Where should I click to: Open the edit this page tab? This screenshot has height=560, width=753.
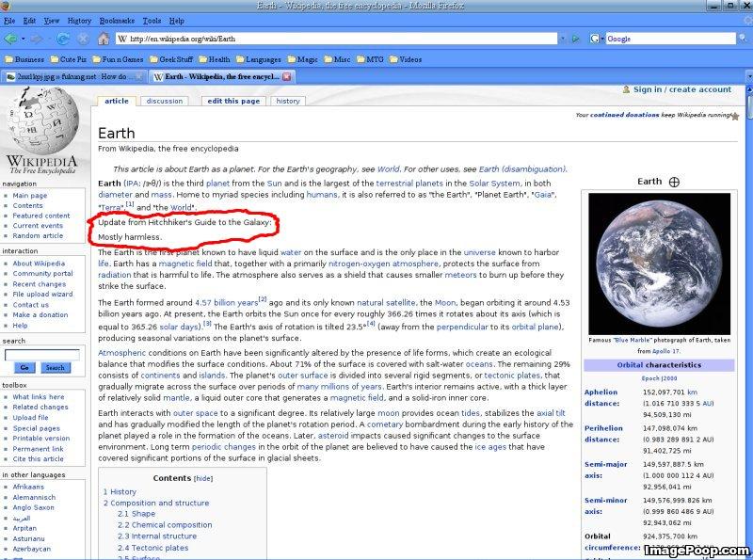click(x=233, y=101)
